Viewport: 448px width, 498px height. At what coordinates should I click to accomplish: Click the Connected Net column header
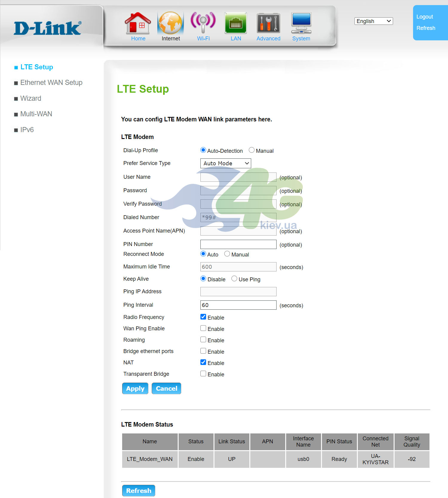tap(375, 442)
